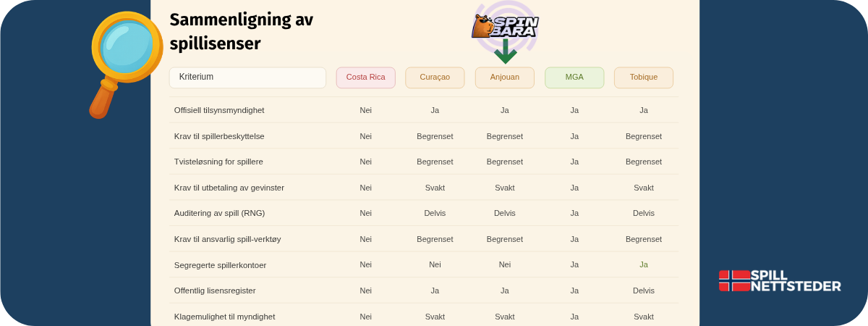This screenshot has width=868, height=326.
Task: Click Curaçao 'Begrenset' for Krav til spillerbeskyttelse
Action: 435,136
